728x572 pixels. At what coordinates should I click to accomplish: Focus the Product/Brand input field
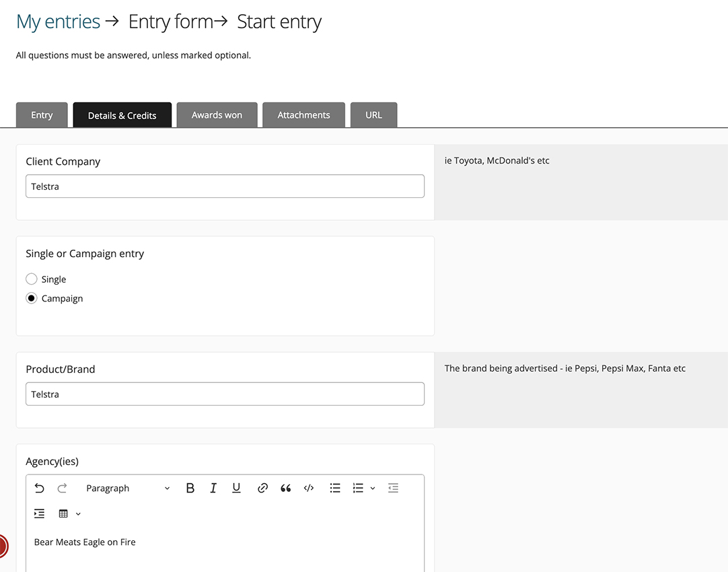point(225,394)
